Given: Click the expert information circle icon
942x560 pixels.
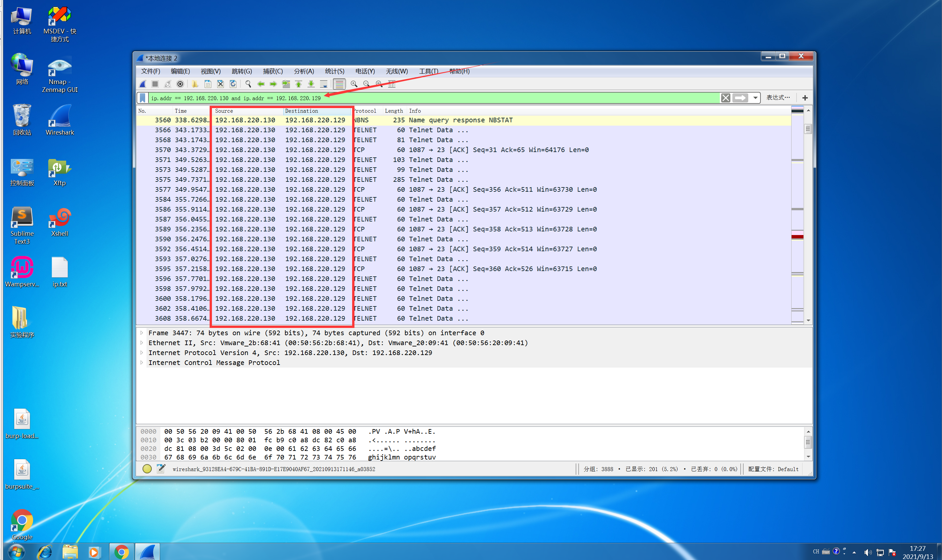Looking at the screenshot, I should point(147,469).
